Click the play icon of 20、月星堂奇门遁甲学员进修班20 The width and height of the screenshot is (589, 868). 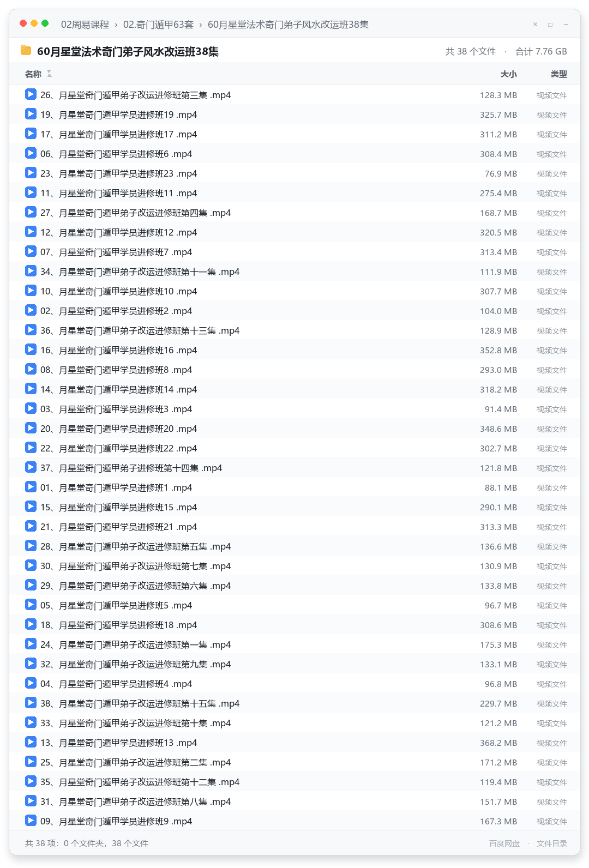(x=31, y=428)
